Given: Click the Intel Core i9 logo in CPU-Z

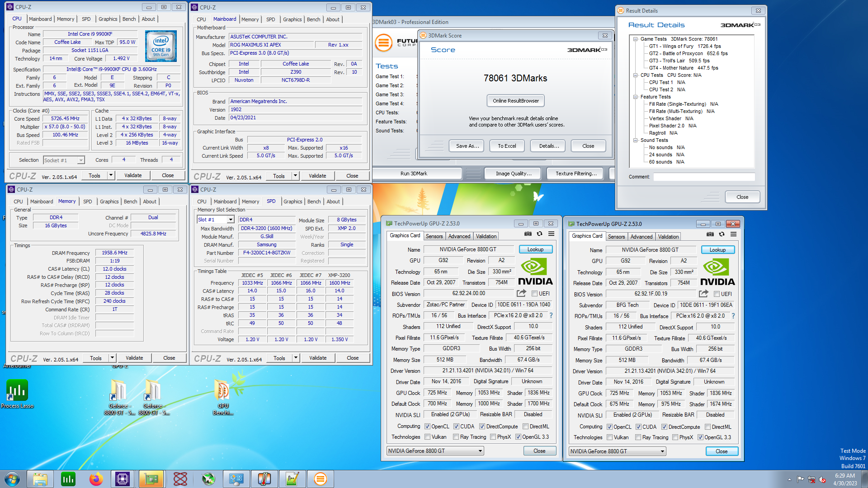Looking at the screenshot, I should (161, 46).
